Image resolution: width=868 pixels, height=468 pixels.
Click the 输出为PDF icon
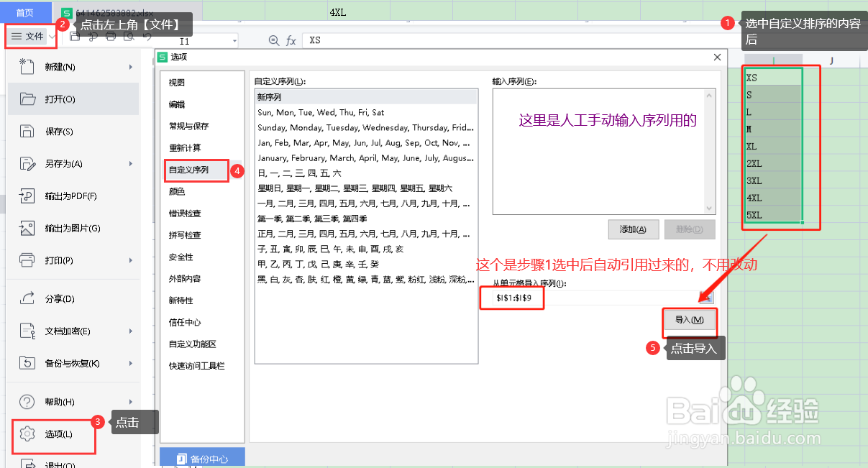[x=27, y=196]
